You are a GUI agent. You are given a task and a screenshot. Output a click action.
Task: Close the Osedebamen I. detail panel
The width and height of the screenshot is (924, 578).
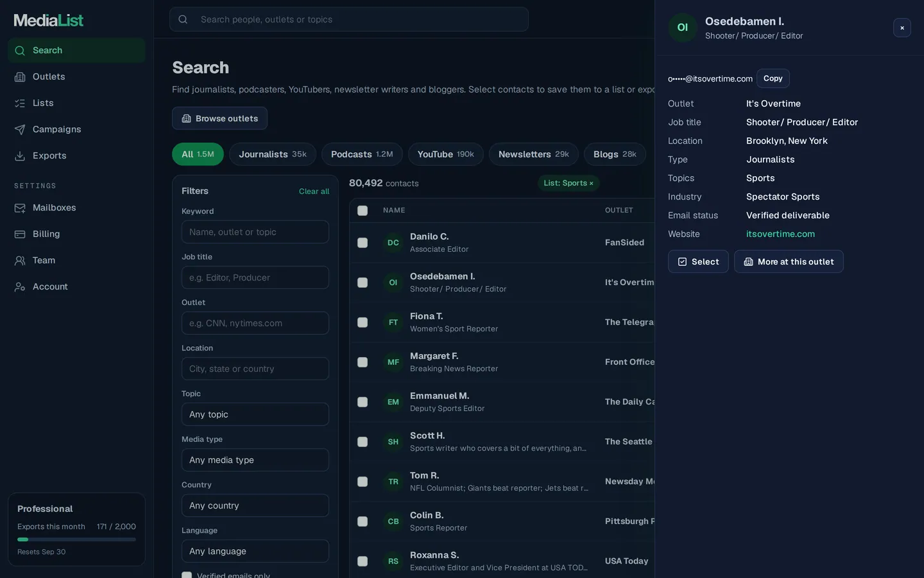[x=902, y=28]
